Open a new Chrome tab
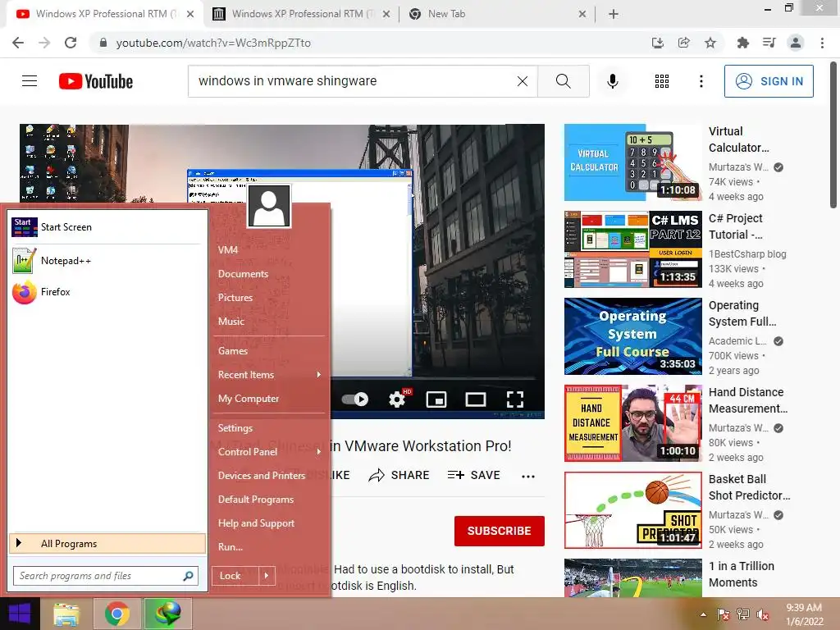This screenshot has height=630, width=840. tap(614, 14)
